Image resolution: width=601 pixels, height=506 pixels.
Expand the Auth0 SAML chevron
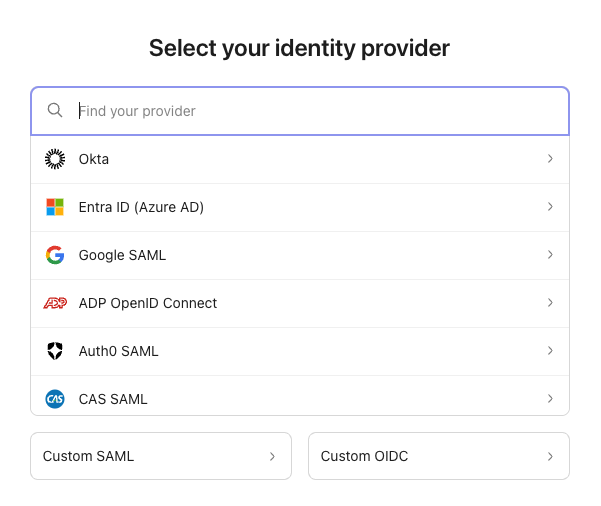click(x=550, y=351)
